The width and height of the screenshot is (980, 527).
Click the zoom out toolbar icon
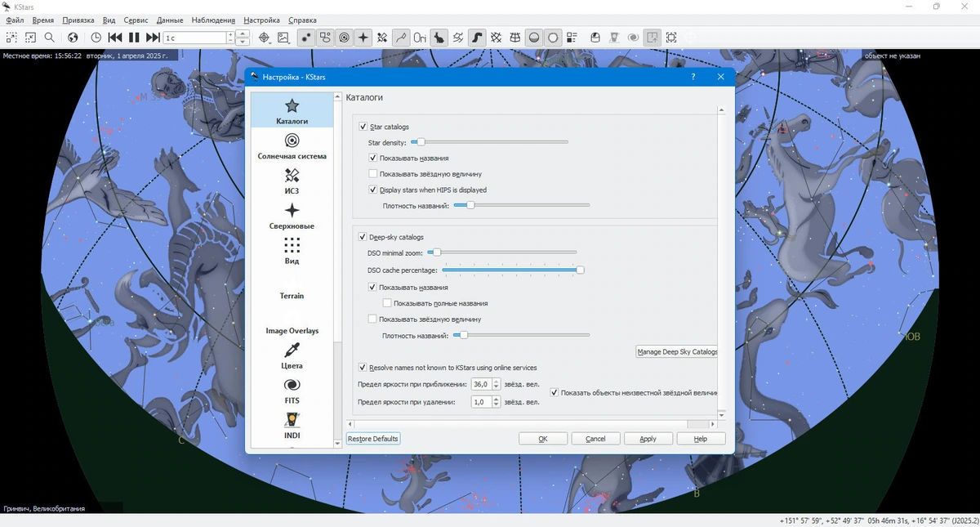[30, 37]
